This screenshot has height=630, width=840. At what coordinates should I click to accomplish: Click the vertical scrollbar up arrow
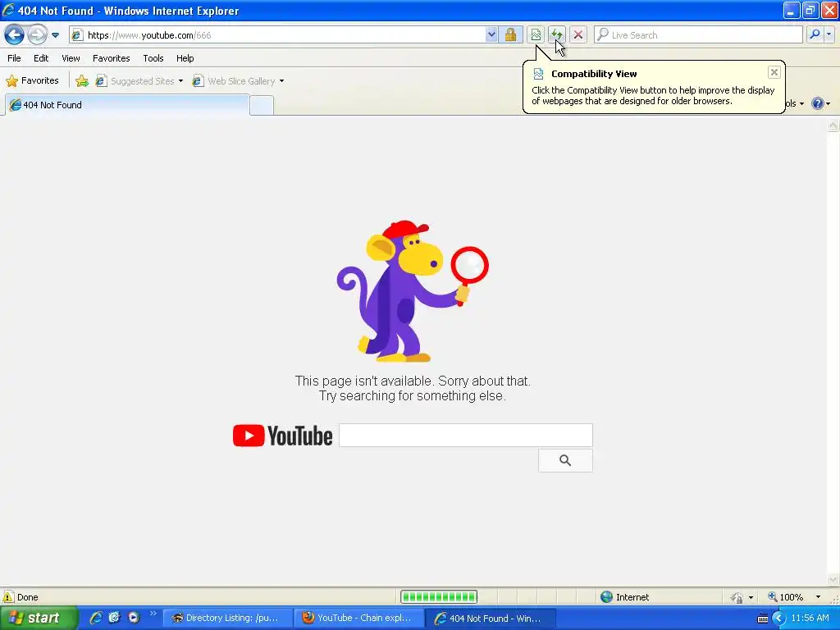pos(833,126)
